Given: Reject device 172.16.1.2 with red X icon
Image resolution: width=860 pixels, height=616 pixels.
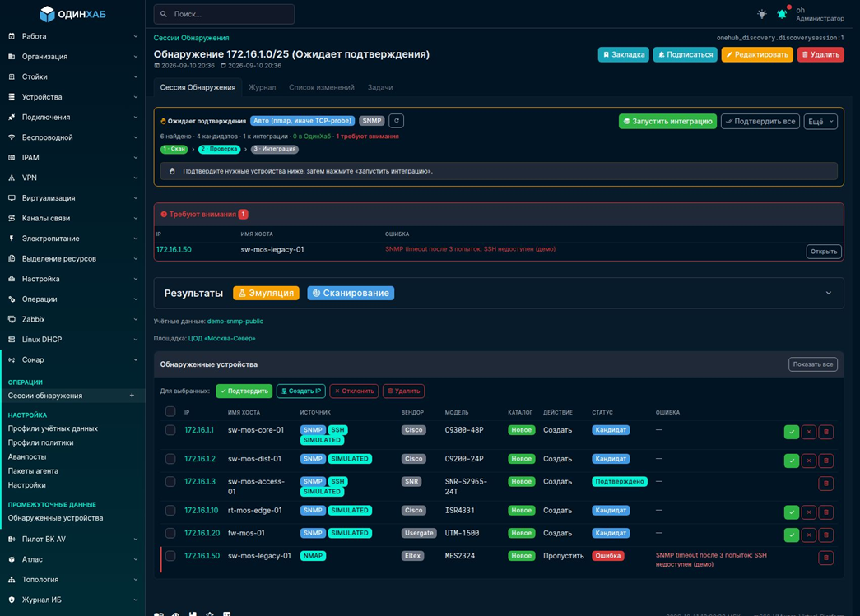Looking at the screenshot, I should pos(809,461).
